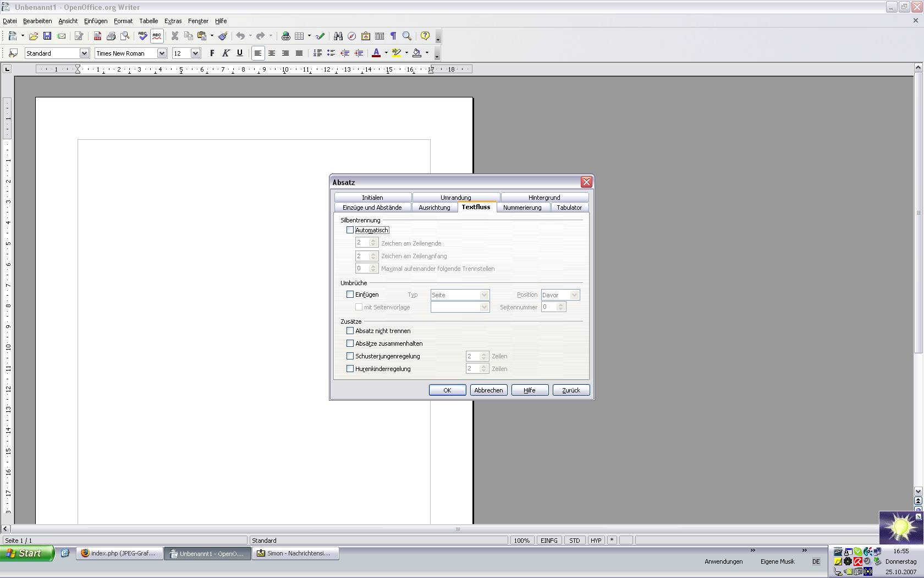Open the Navigator compass icon
924x578 pixels.
click(x=351, y=36)
